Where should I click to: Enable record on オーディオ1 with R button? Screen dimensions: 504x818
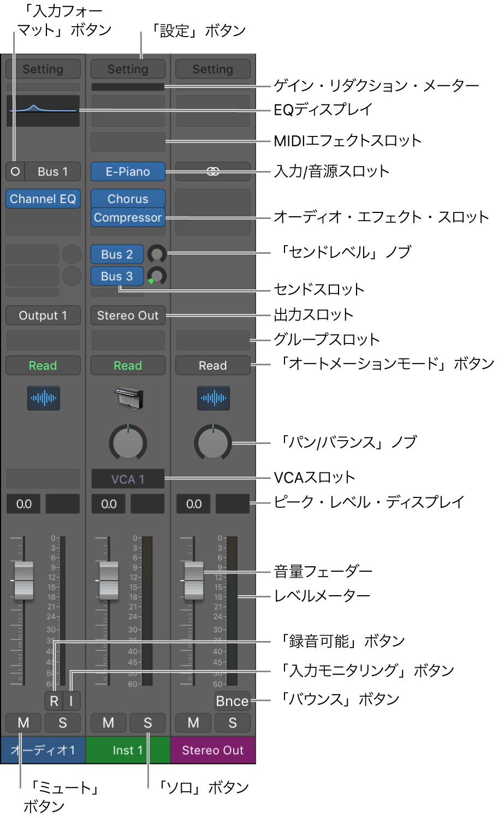(x=54, y=701)
